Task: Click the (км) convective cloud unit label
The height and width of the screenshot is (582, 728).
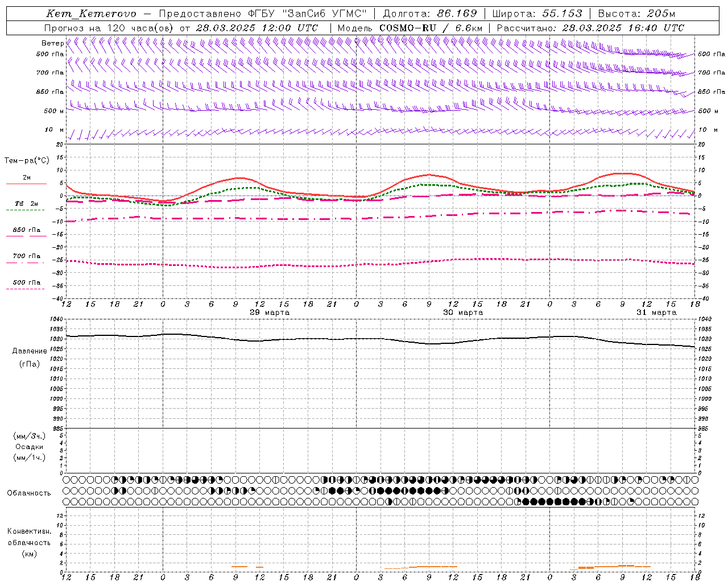Action: point(30,554)
